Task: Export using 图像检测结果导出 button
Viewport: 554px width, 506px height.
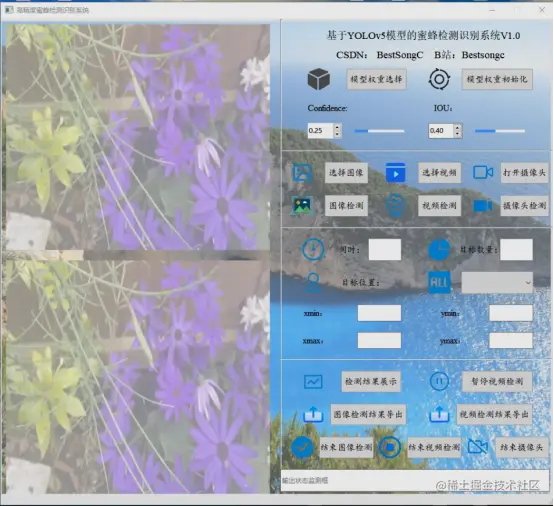Action: (368, 414)
